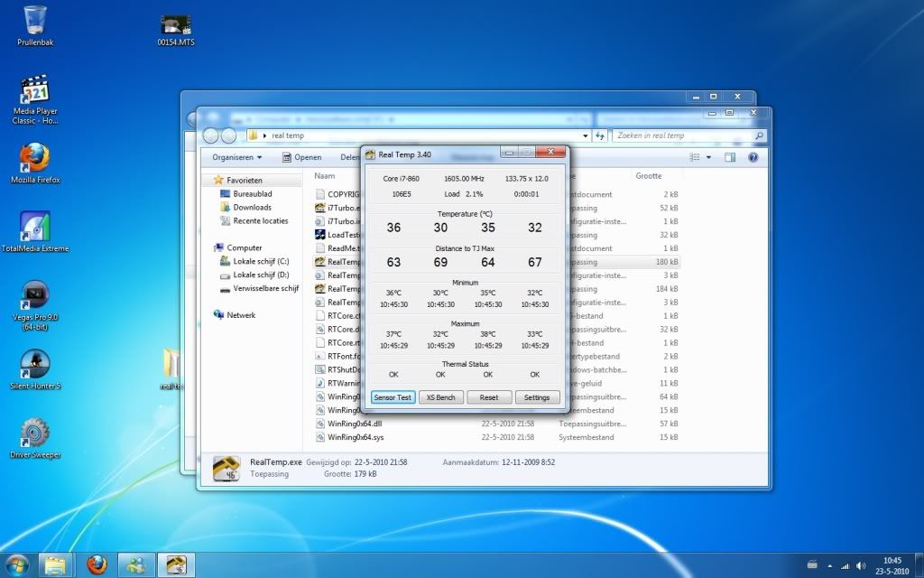Select Downloads under Favorieten
The width and height of the screenshot is (924, 578).
pos(252,207)
